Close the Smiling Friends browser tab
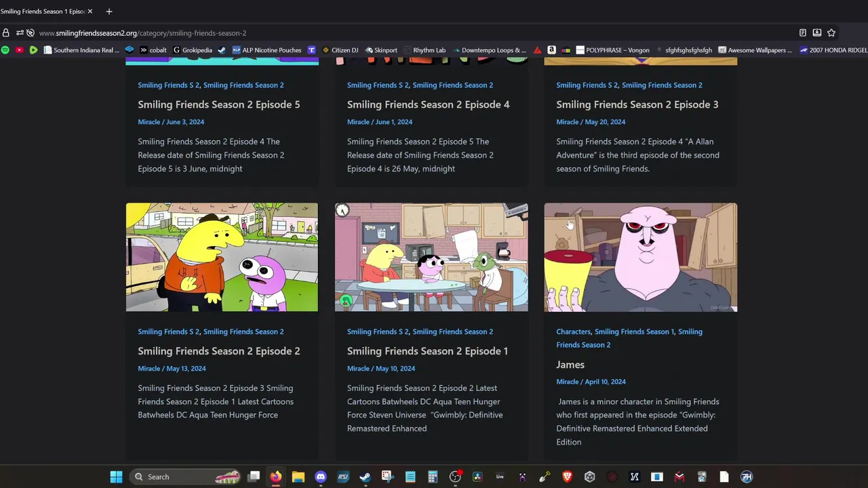868x488 pixels. point(90,11)
